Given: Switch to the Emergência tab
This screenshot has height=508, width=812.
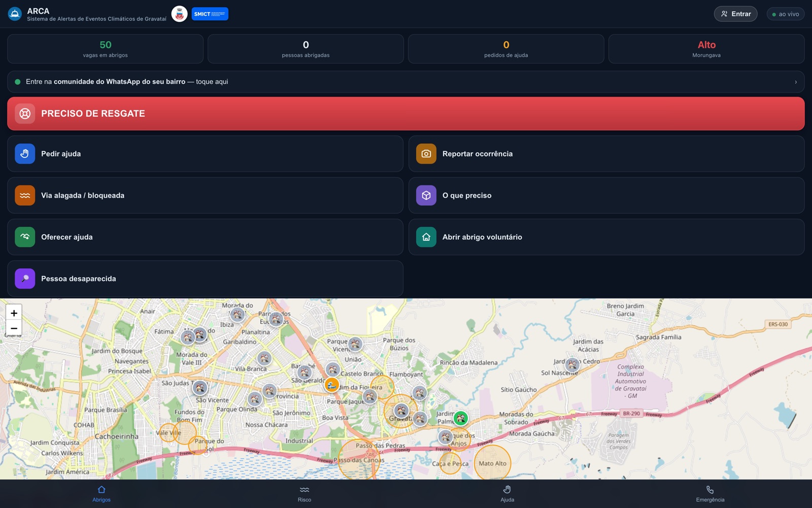Looking at the screenshot, I should pos(710,493).
